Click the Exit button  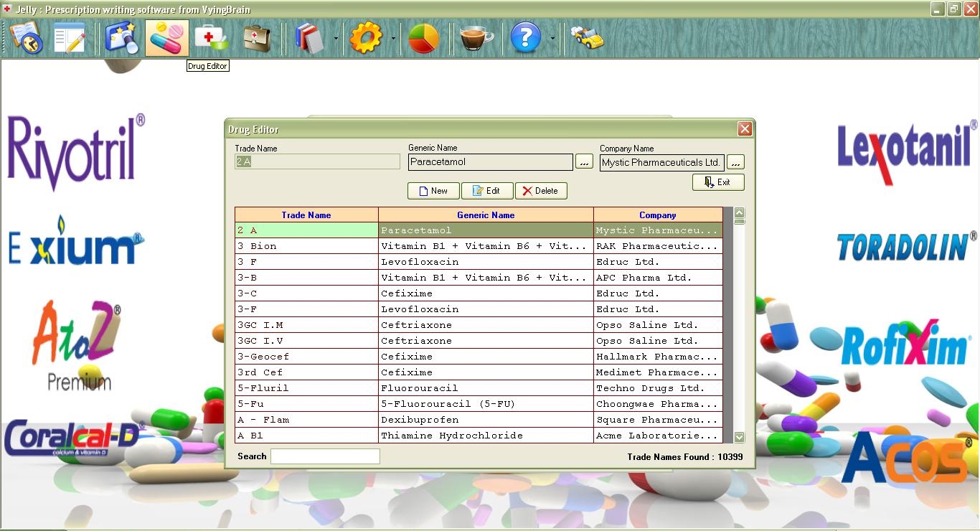point(718,182)
